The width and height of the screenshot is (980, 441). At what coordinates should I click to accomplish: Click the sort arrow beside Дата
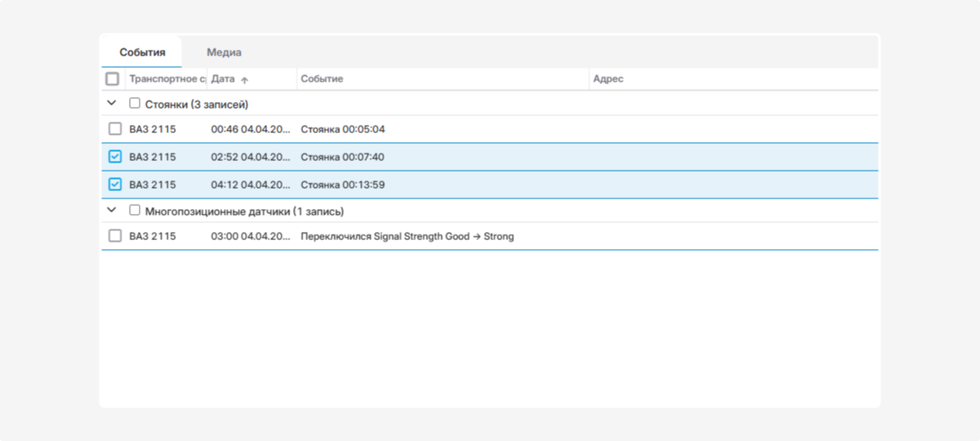point(244,80)
